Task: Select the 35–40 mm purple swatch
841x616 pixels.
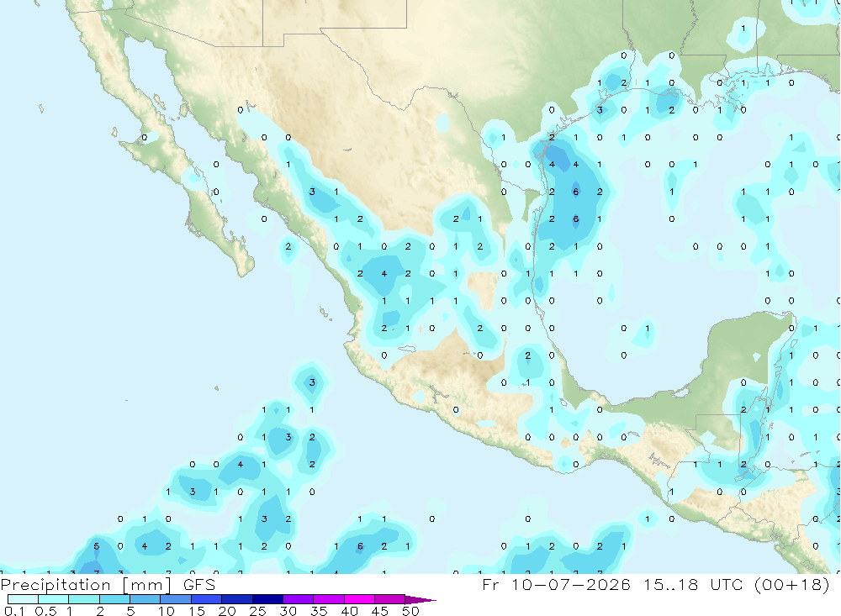Action: point(329,599)
